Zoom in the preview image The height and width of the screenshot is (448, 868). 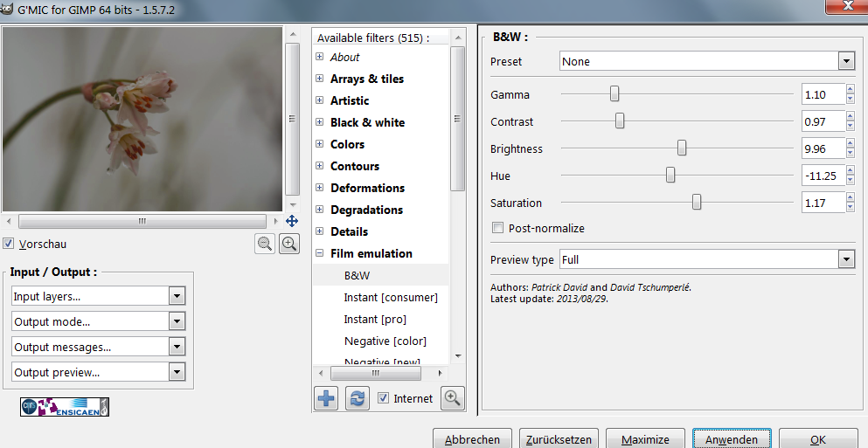pyautogui.click(x=289, y=244)
